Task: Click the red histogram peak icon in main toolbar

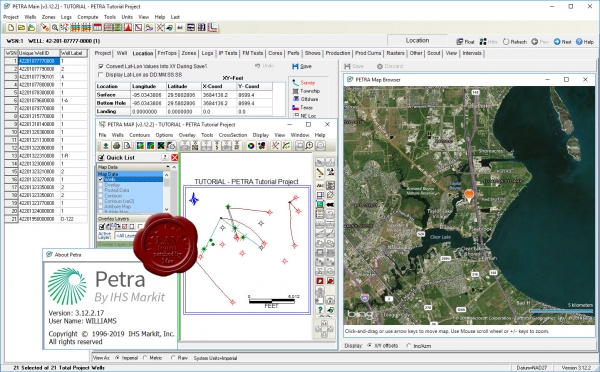Action: point(128,28)
